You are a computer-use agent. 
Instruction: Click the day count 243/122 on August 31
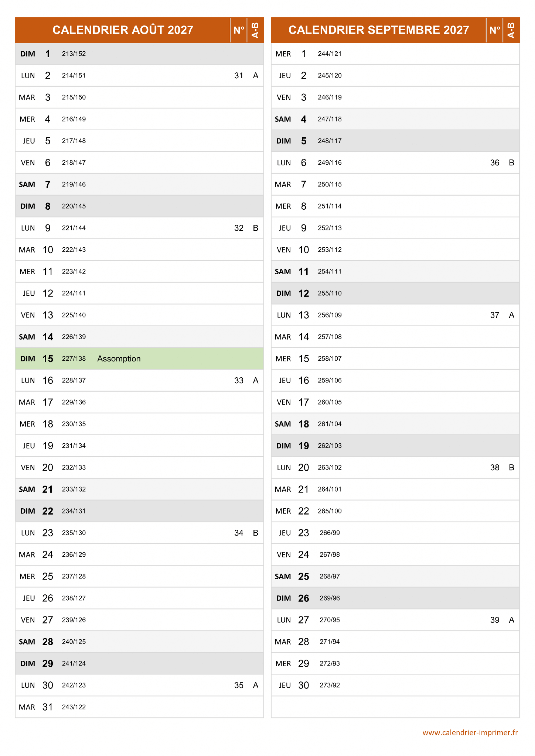[74, 707]
